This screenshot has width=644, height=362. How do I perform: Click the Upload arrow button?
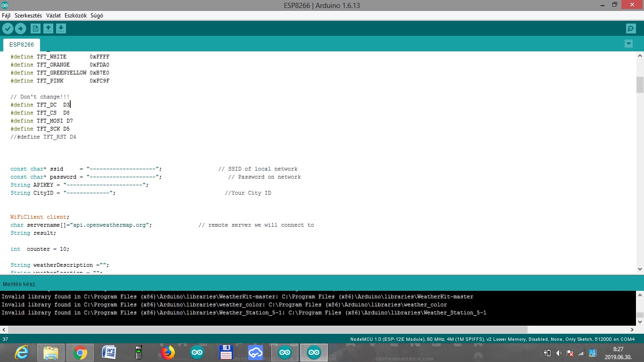20,29
